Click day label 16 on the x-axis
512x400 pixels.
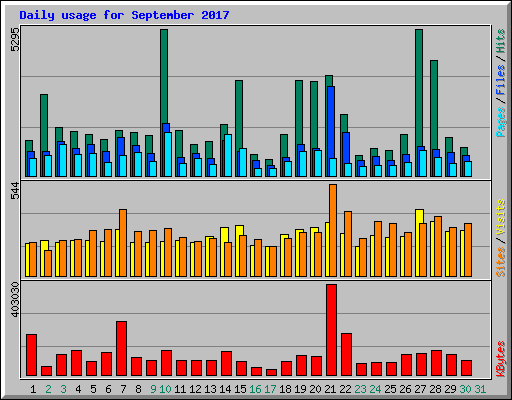[x=255, y=389]
